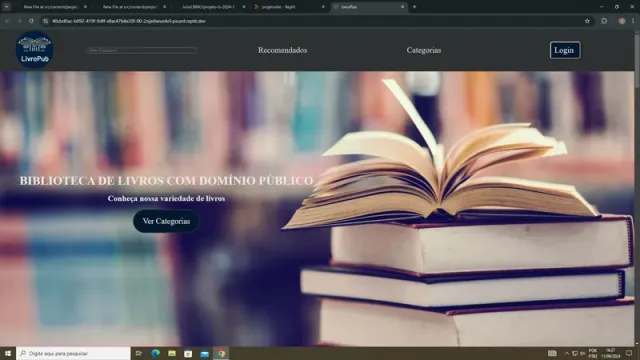Open a new browser tab with plus
The width and height of the screenshot is (640, 360).
(x=414, y=7)
